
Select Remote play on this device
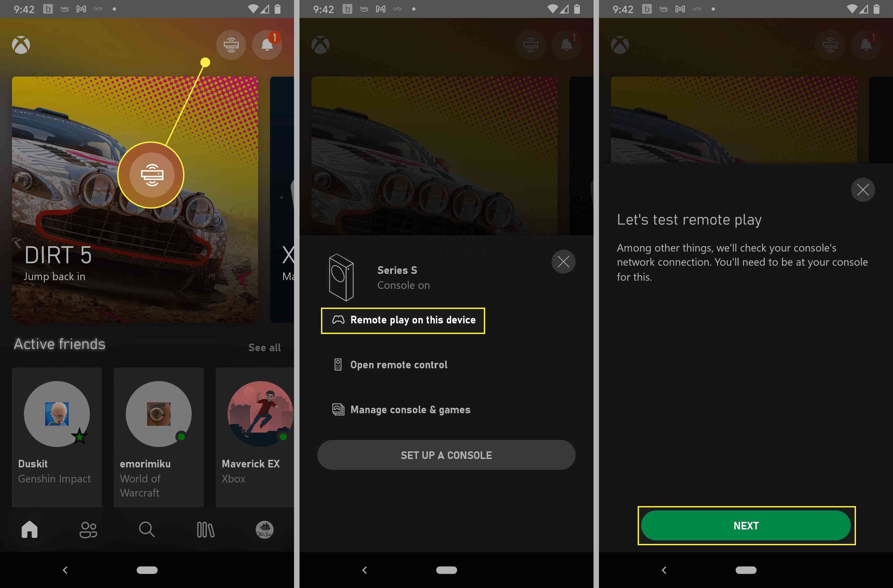click(x=403, y=320)
